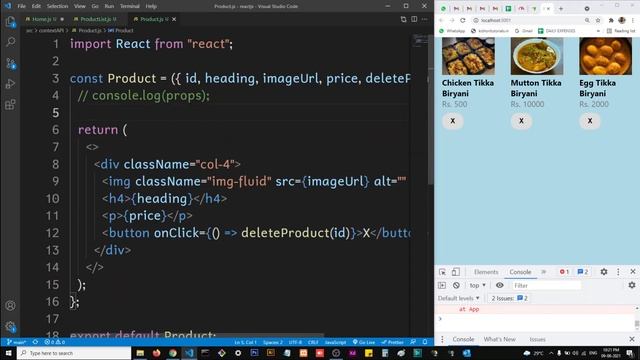Open DevTools settings gear
Screen dimensions: 640x360
[604, 272]
